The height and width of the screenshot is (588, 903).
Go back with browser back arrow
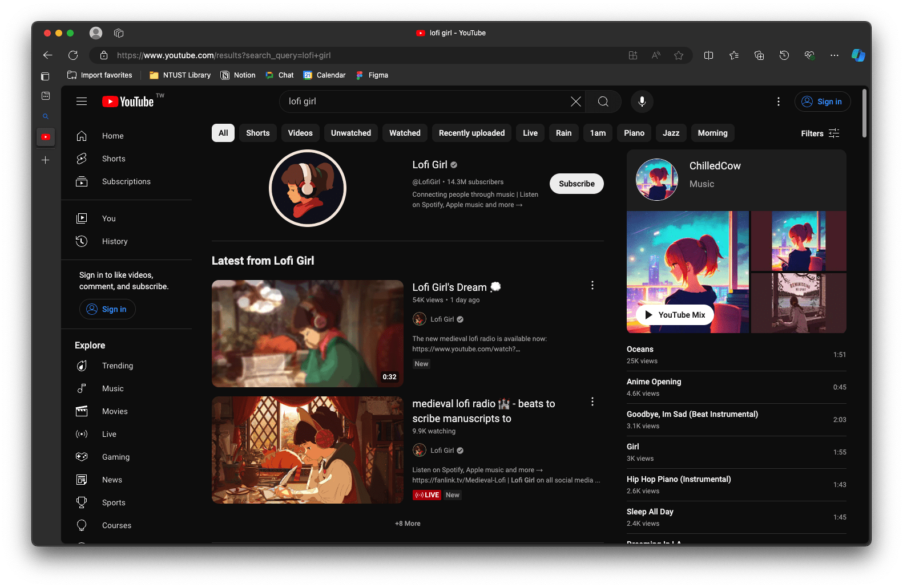point(48,55)
